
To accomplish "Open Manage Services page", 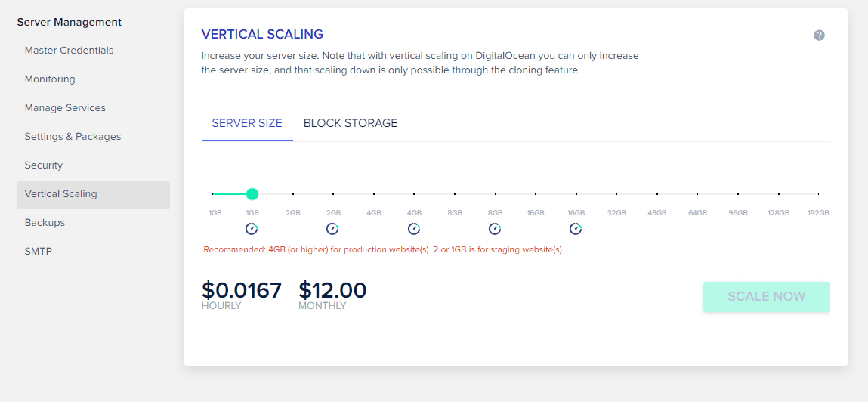I will pyautogui.click(x=65, y=108).
